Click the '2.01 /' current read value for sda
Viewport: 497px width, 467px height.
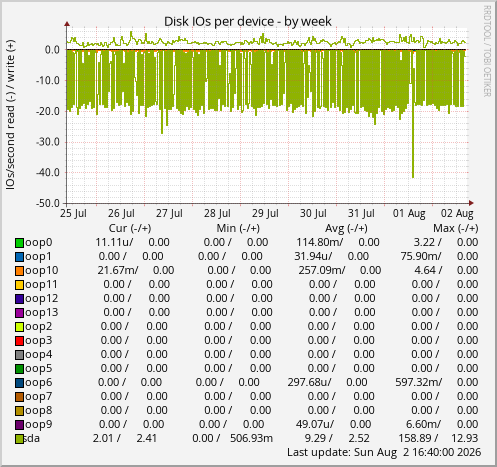pyautogui.click(x=107, y=438)
